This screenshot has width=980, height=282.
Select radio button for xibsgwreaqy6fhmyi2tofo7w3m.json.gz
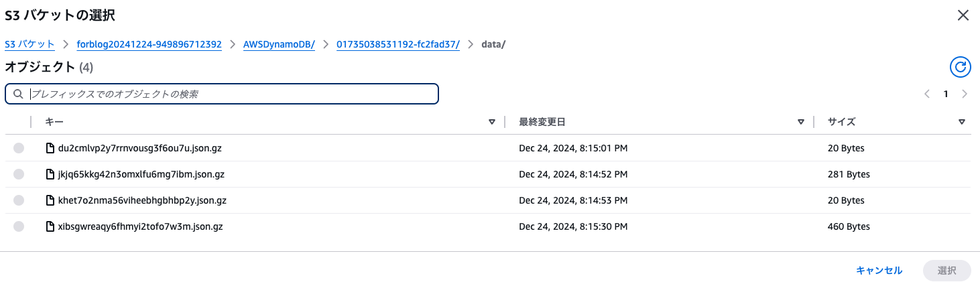tap(19, 226)
